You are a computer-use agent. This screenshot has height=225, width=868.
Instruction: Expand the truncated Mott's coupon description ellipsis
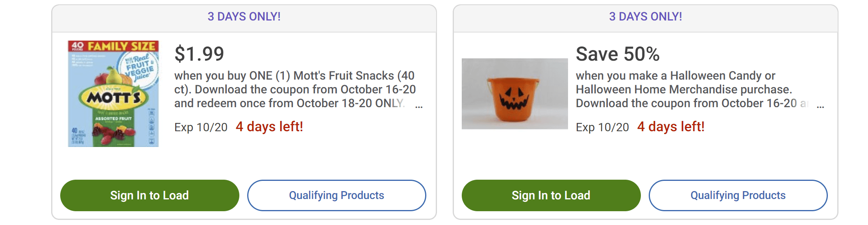tap(419, 106)
